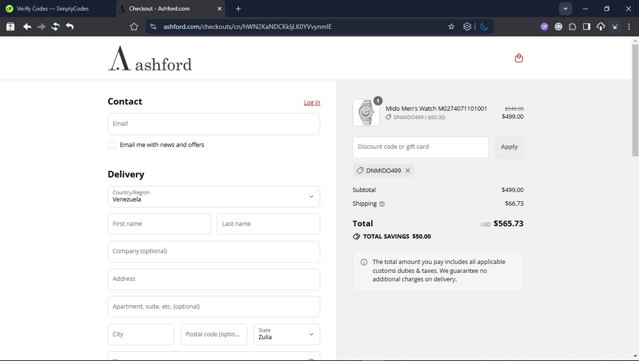This screenshot has height=361, width=639.
Task: Click the site information icon in address bar
Action: (x=153, y=26)
